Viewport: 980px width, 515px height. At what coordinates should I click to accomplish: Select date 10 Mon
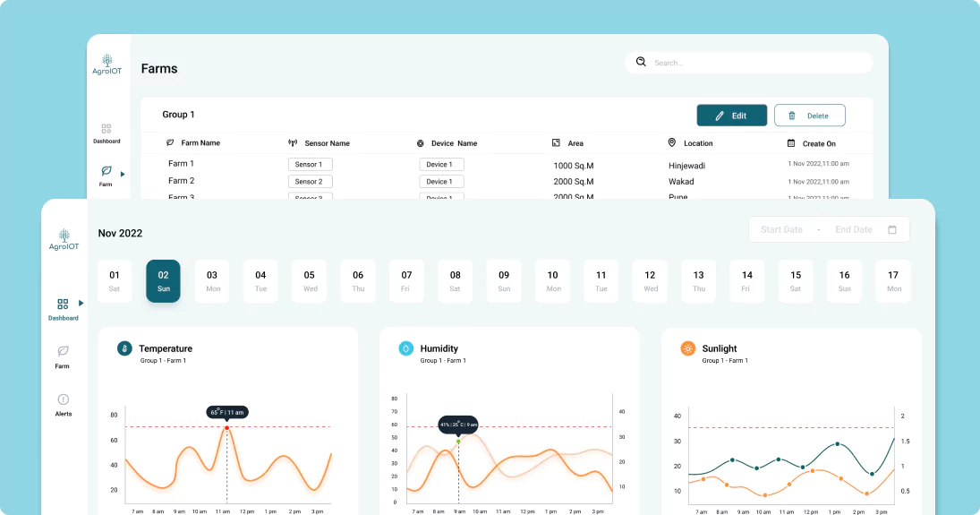(552, 281)
